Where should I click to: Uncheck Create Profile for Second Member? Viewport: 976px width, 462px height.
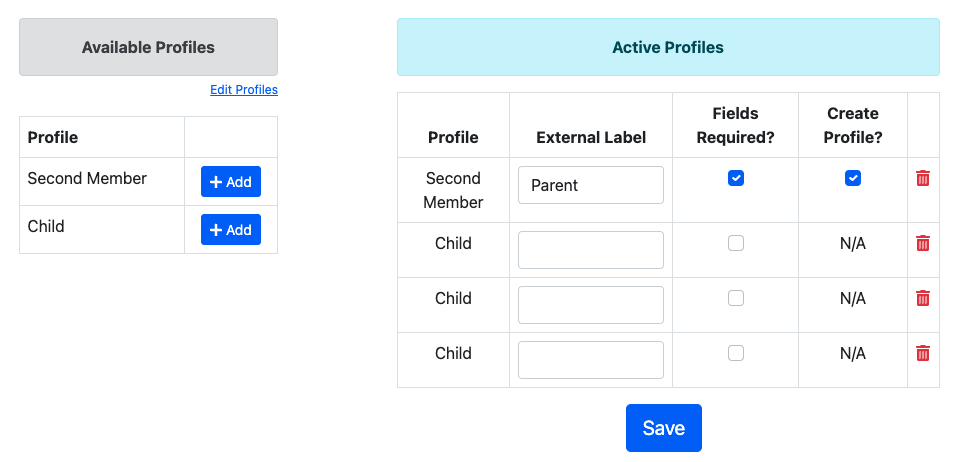pyautogui.click(x=853, y=178)
